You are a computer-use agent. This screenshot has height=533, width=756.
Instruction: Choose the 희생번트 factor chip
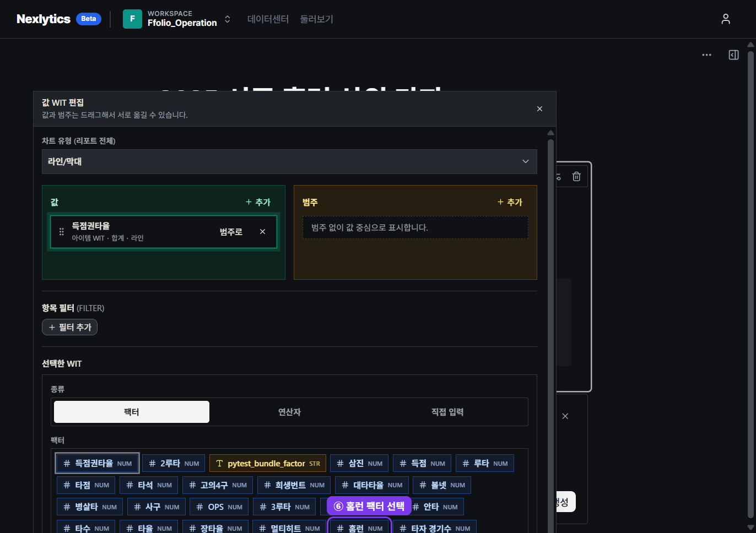[x=294, y=485]
